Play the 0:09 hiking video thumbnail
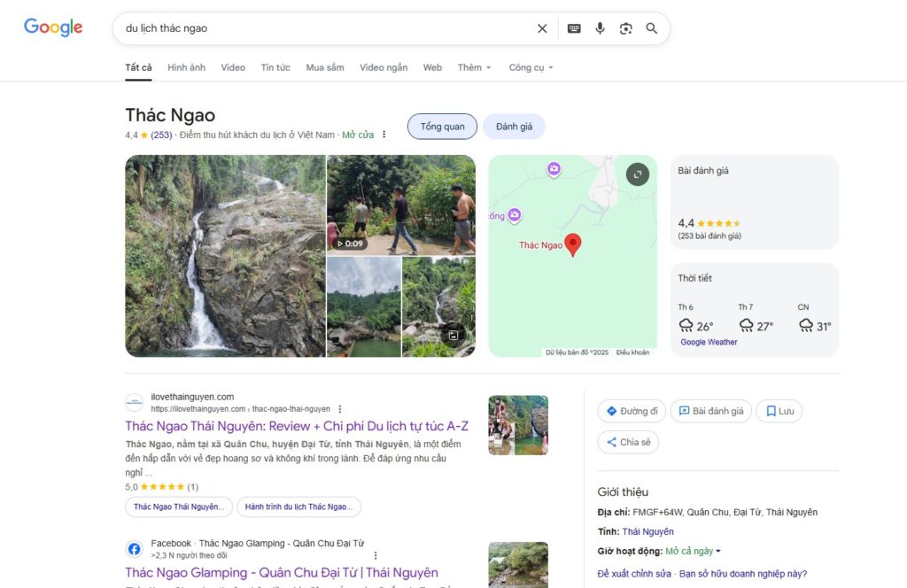This screenshot has width=907, height=588. click(400, 205)
